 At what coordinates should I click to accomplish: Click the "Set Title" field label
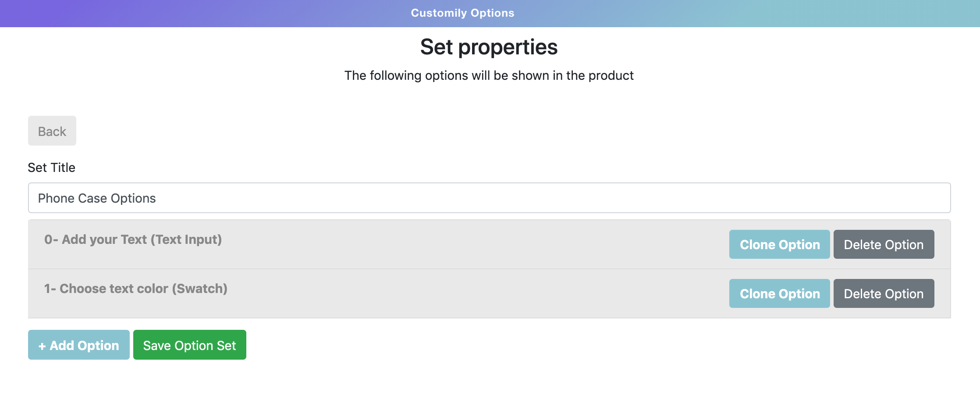coord(51,168)
